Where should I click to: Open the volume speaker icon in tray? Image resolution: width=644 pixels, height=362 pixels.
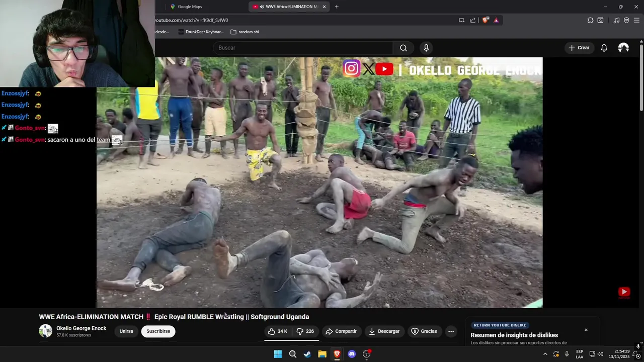click(600, 354)
